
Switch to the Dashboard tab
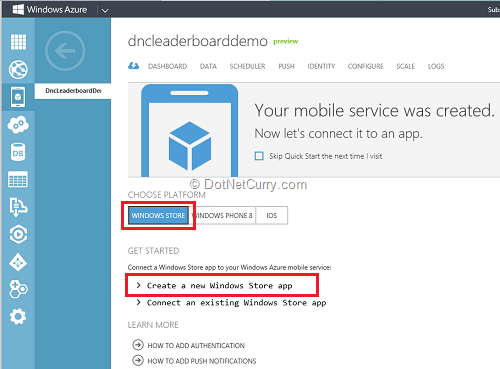tap(168, 66)
